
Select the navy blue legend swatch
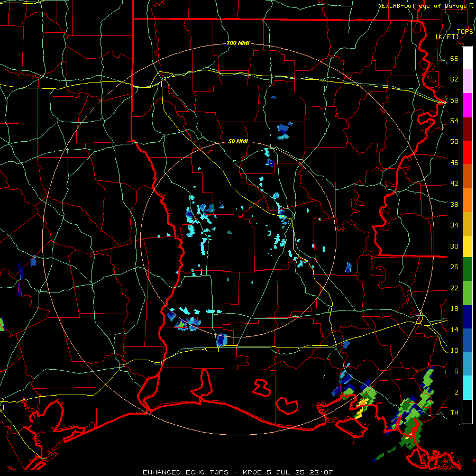[467, 317]
